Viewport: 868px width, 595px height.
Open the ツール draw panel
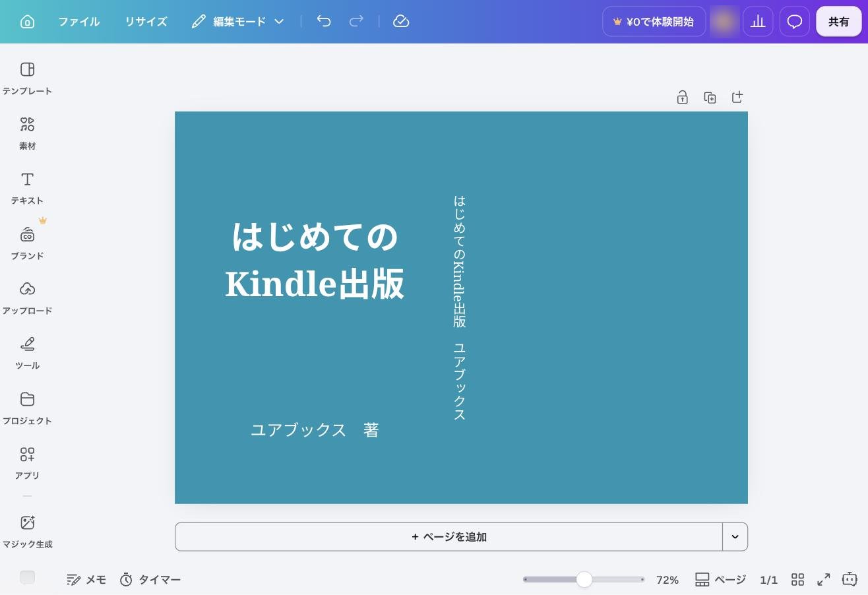[x=27, y=354]
